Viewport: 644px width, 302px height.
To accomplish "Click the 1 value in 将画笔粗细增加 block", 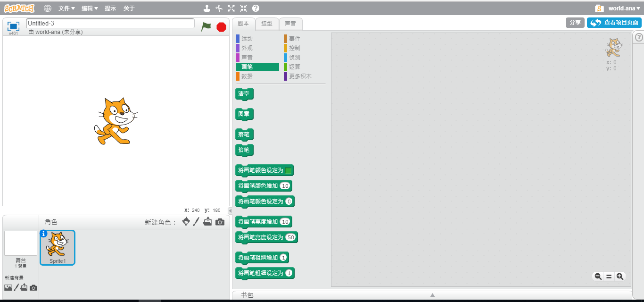I will pyautogui.click(x=283, y=258).
